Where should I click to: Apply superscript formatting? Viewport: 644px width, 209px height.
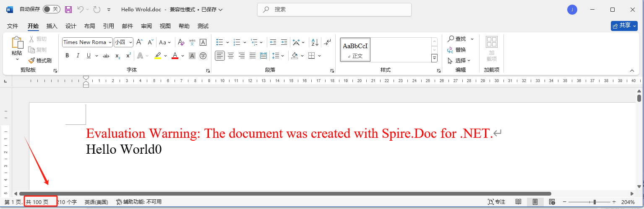pos(128,56)
